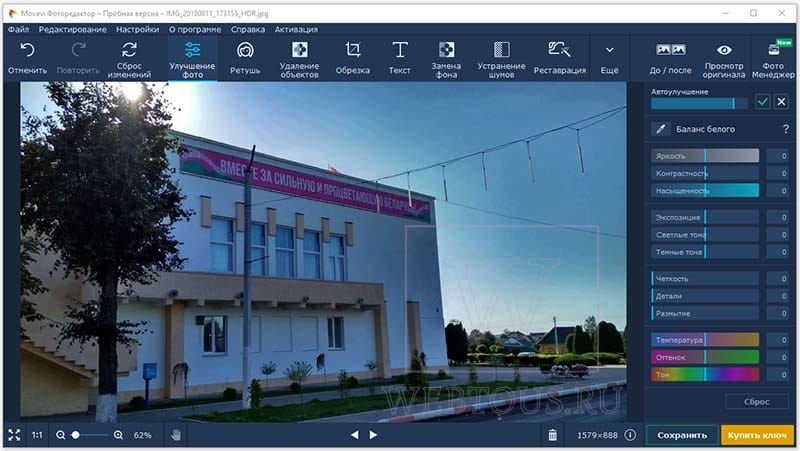Select the Ретушь tool
The width and height of the screenshot is (800, 451).
click(x=245, y=59)
